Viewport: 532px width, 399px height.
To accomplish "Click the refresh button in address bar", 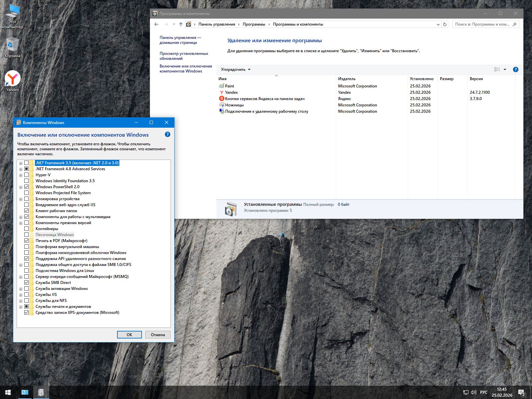I will tap(445, 24).
